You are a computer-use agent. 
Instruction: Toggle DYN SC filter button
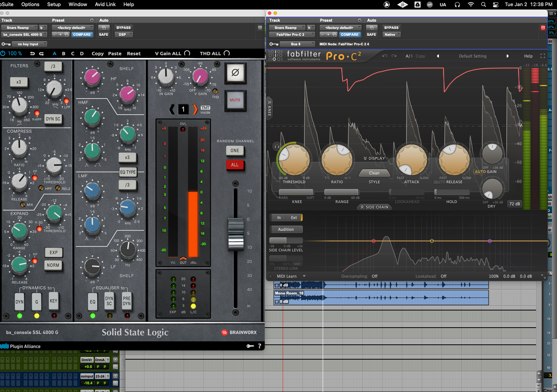click(53, 119)
